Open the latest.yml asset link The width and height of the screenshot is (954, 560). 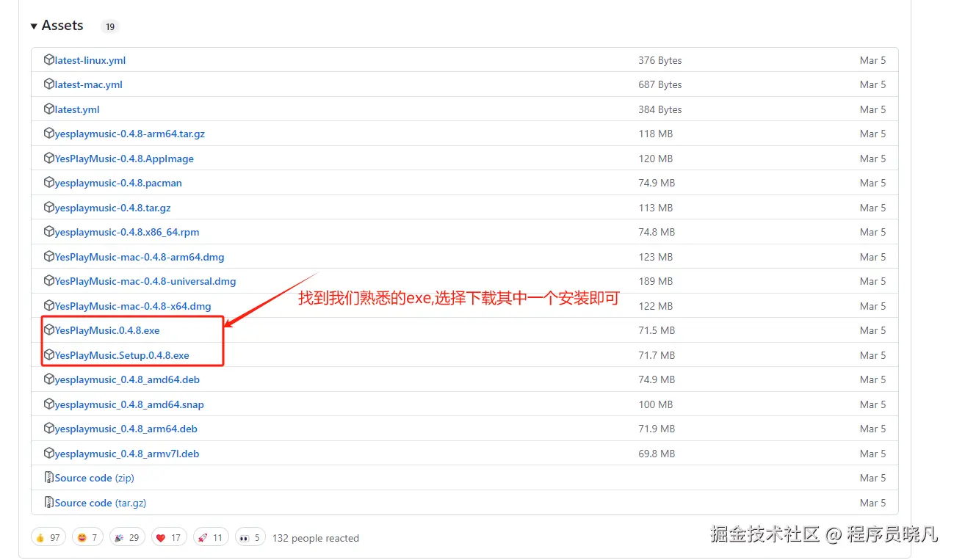(77, 109)
